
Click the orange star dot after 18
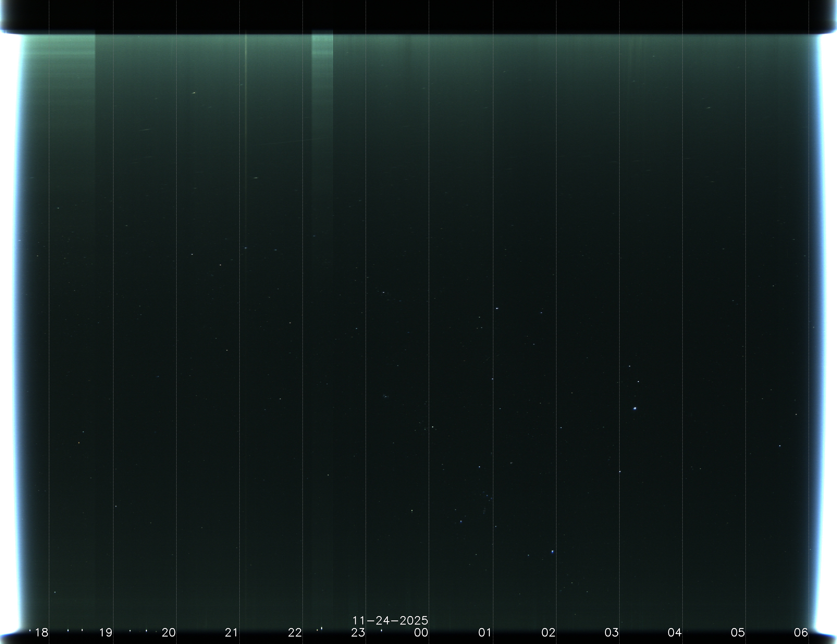click(79, 443)
